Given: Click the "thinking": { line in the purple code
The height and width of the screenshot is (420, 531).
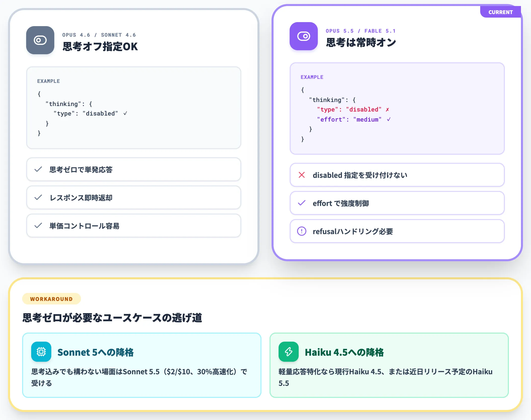Looking at the screenshot, I should [332, 100].
